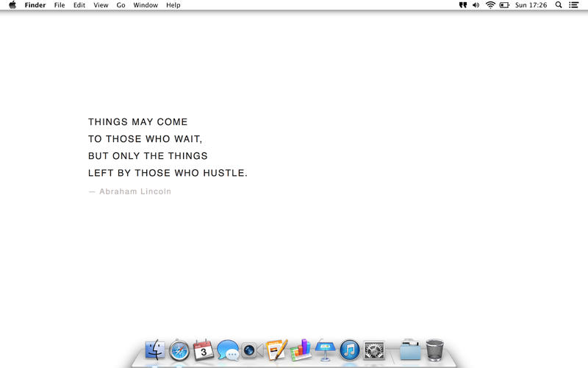Viewport: 588px width, 368px height.
Task: Open the Finder menu
Action: pyautogui.click(x=35, y=5)
